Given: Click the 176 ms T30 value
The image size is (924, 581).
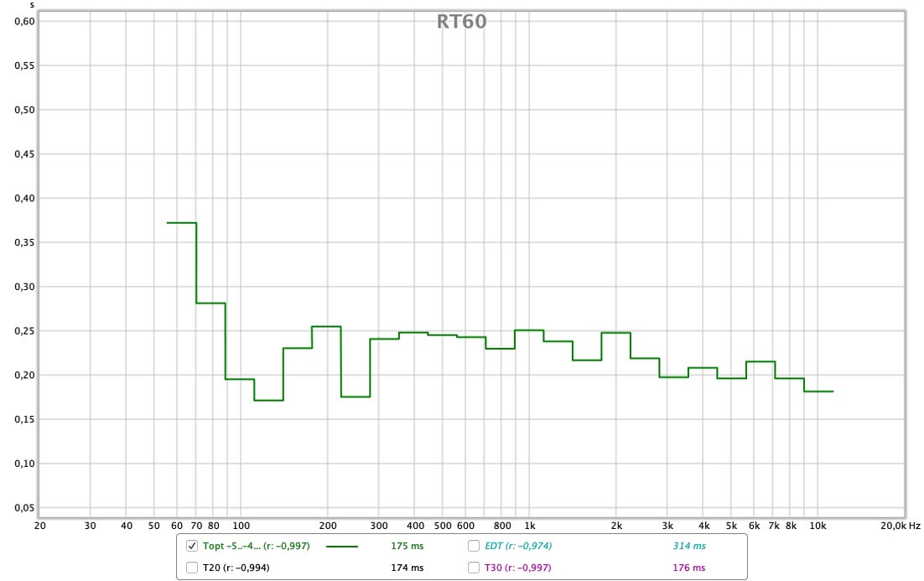Looking at the screenshot, I should (689, 568).
